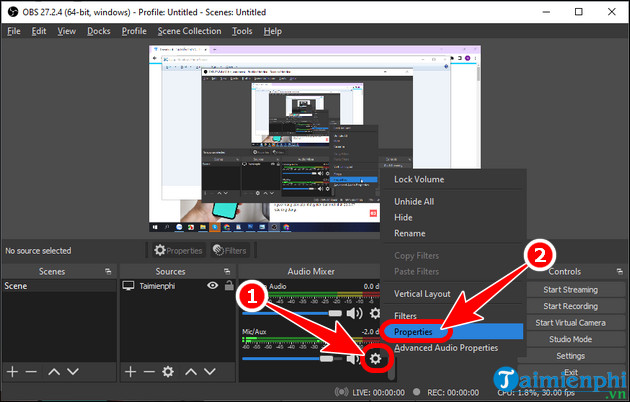Remove the selected scene with minus button
The image size is (630, 402).
[x=31, y=372]
